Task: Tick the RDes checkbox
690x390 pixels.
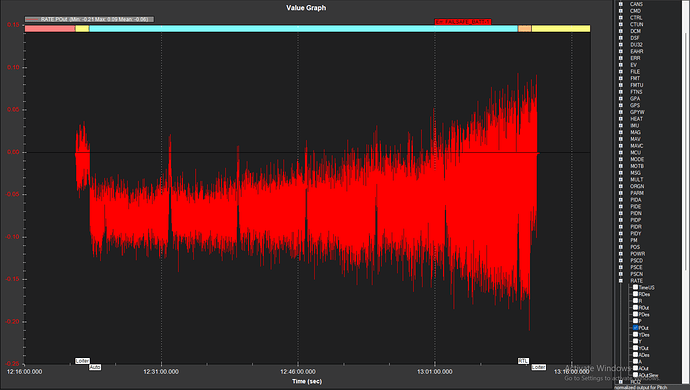Action: click(x=635, y=294)
